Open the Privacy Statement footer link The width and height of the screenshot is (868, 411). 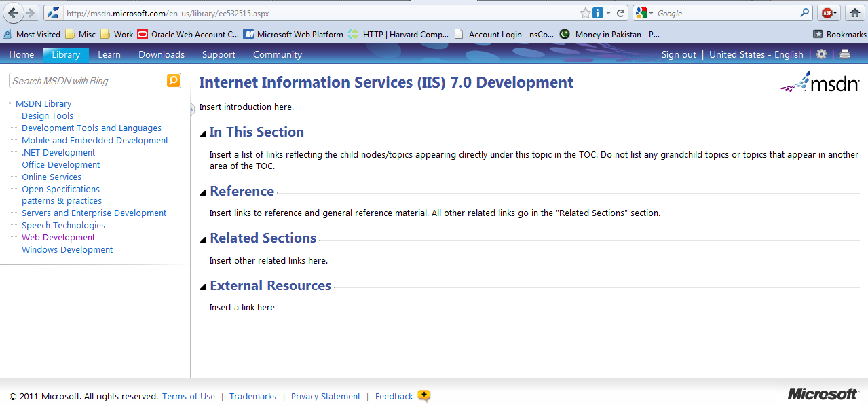pos(326,397)
